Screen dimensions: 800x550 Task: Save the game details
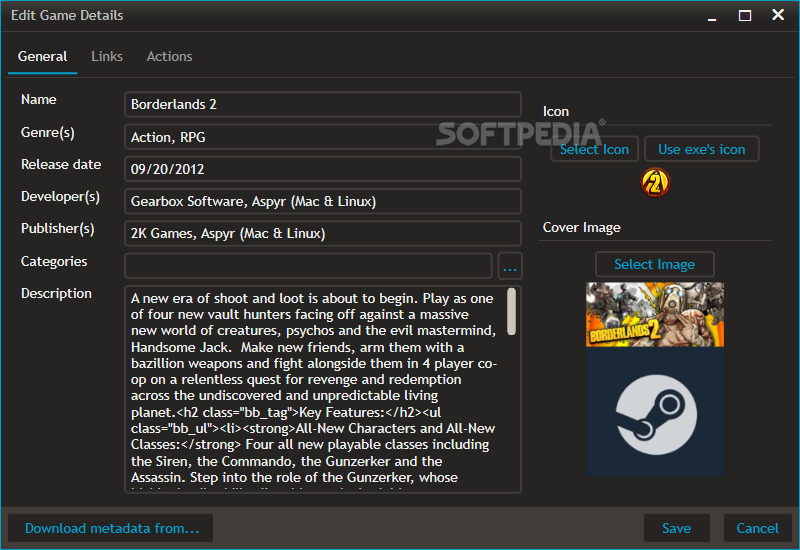click(677, 528)
